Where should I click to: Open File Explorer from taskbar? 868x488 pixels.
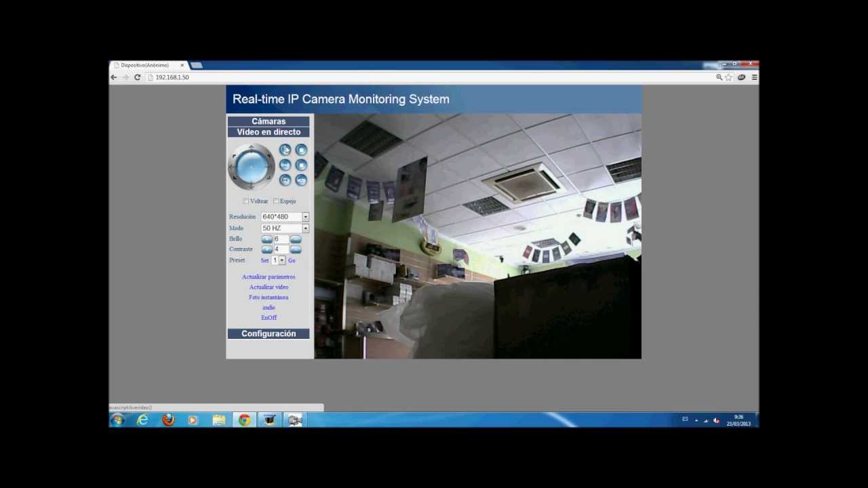pos(219,420)
